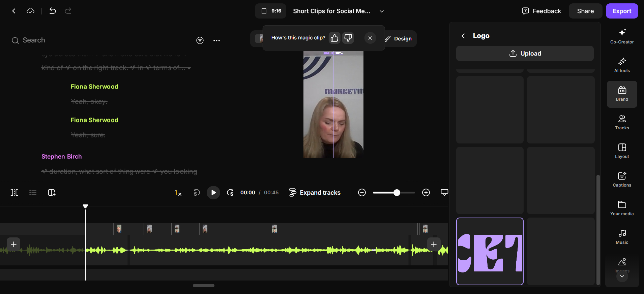Click the undo arrow icon
The width and height of the screenshot is (644, 294).
pyautogui.click(x=53, y=11)
